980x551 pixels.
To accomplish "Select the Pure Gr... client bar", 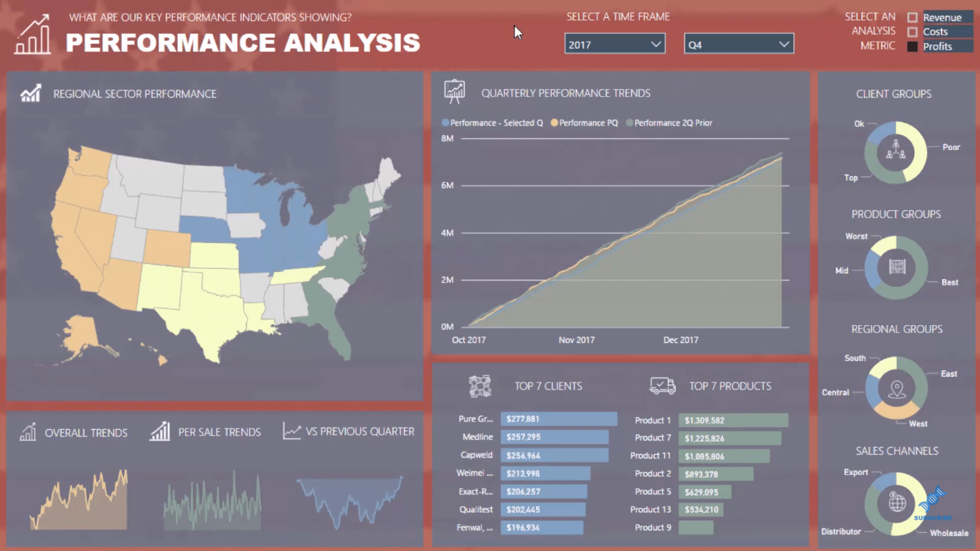I will [x=560, y=419].
